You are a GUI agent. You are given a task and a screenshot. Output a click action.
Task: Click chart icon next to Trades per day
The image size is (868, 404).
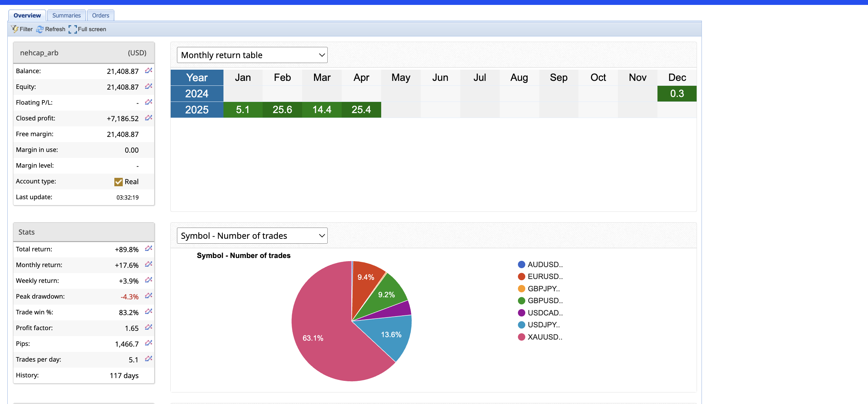click(x=149, y=359)
